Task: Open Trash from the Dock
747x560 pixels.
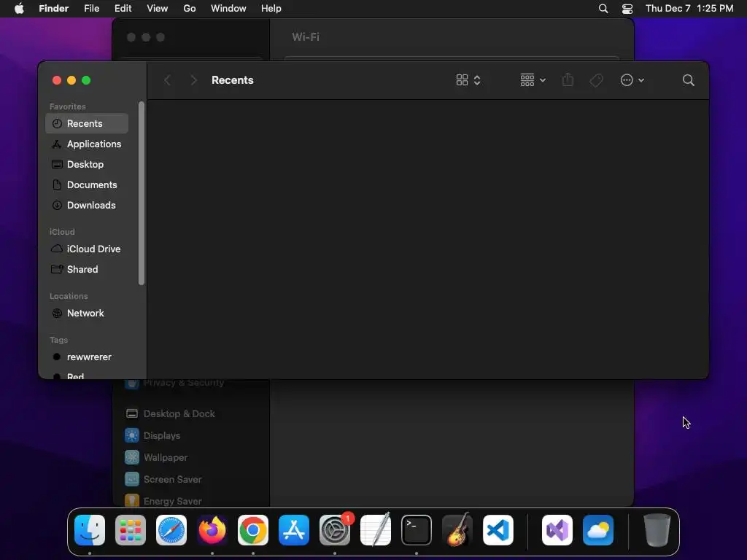Action: (657, 530)
